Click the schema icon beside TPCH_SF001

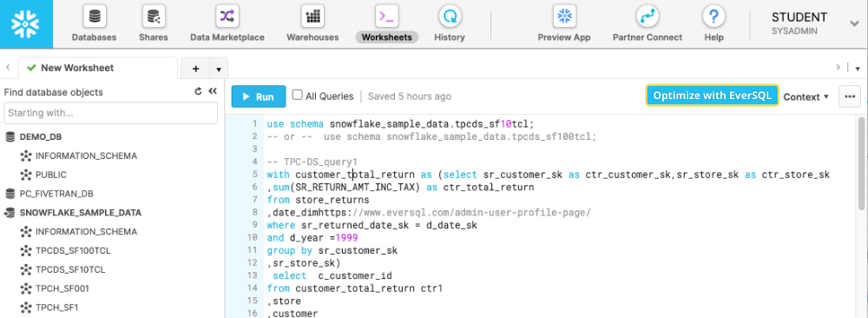tap(25, 288)
